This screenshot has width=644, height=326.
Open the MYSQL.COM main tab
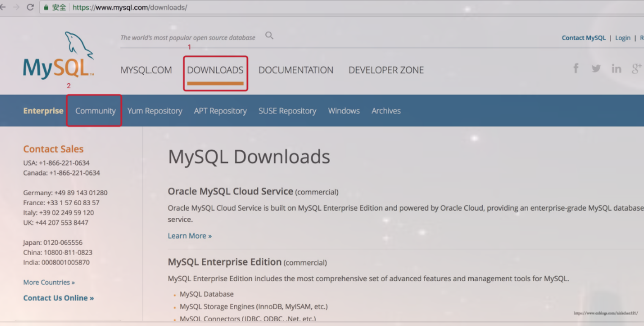tap(146, 70)
